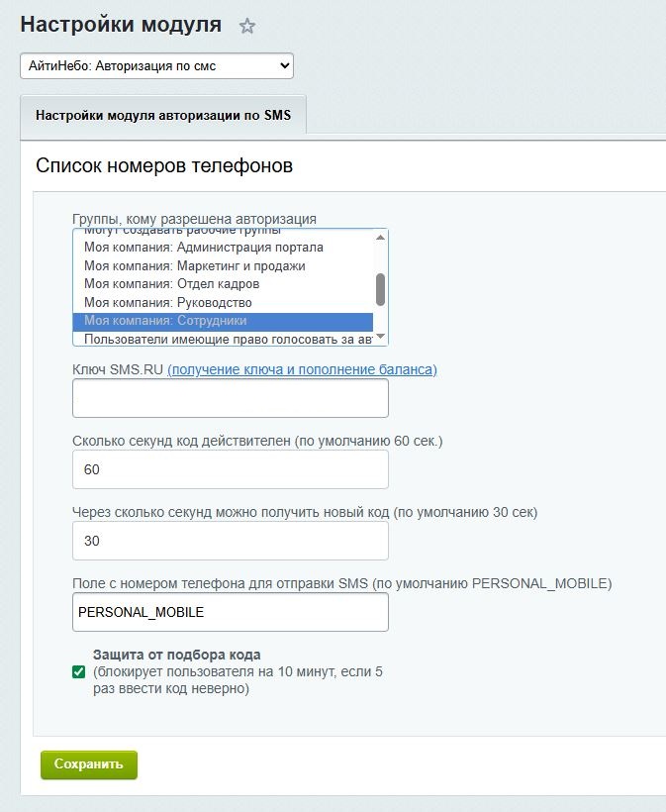This screenshot has width=666, height=812.
Task: Click the PERSONAL_MOBILE phone field input
Action: pyautogui.click(x=230, y=612)
